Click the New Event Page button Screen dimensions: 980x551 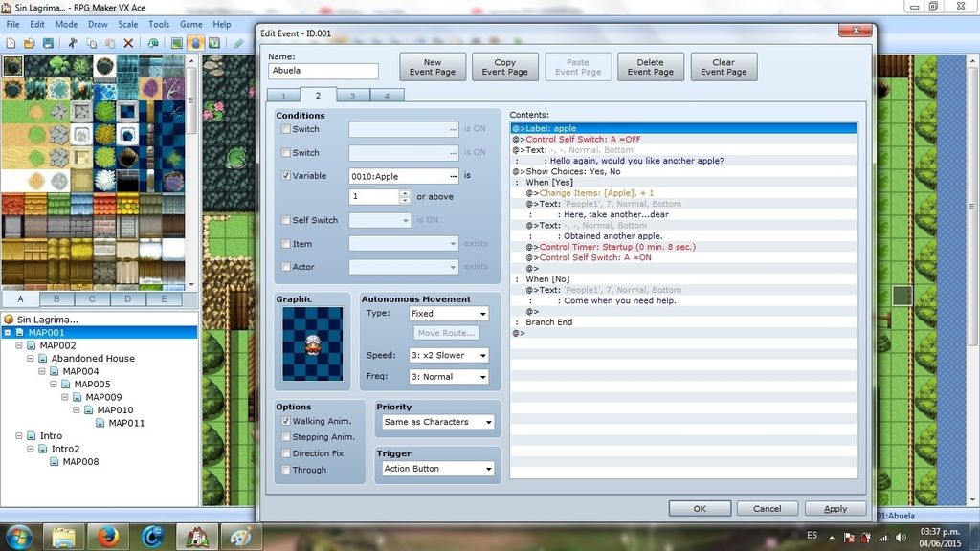click(433, 67)
